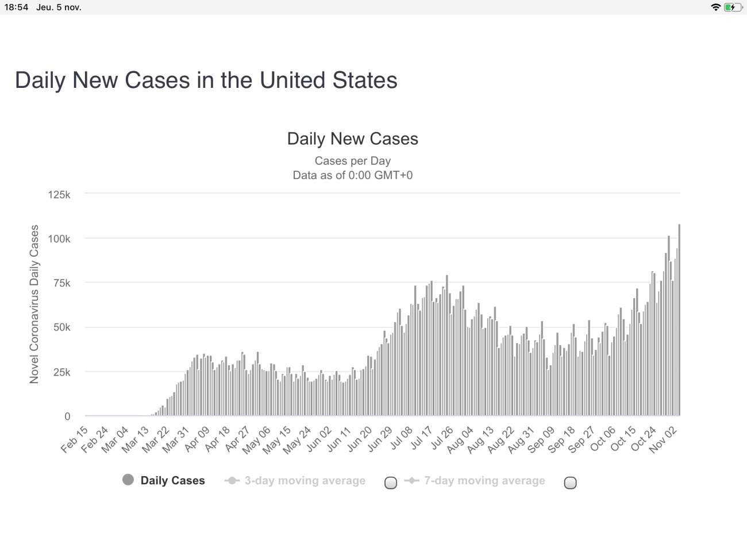Click the "Novel Coronavirus Daily Cases" axis title
This screenshot has width=747, height=560.
[34, 304]
